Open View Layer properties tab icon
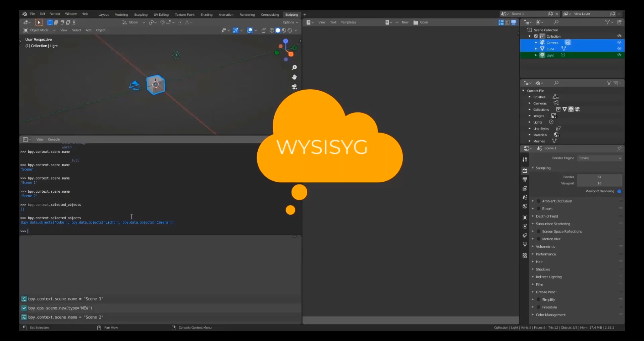Viewport: 644px width, 341px height. click(x=525, y=189)
